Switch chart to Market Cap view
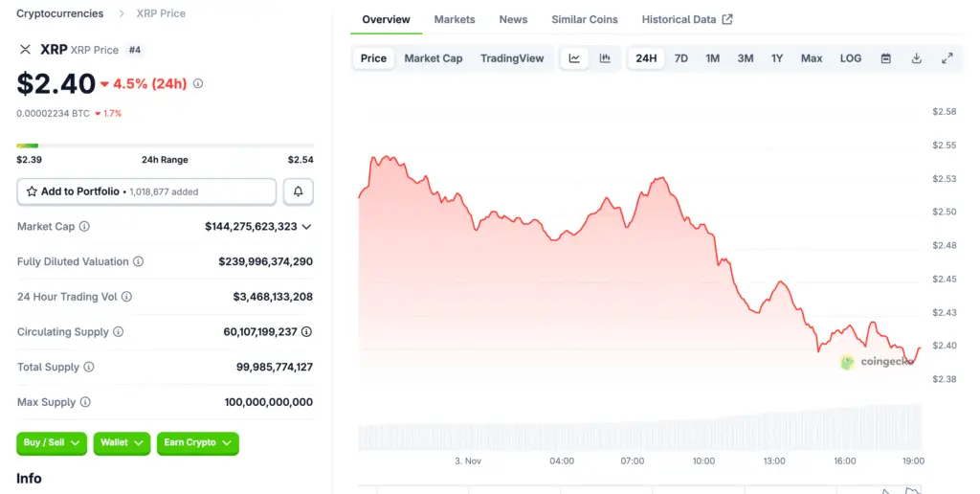980x494 pixels. [x=433, y=58]
